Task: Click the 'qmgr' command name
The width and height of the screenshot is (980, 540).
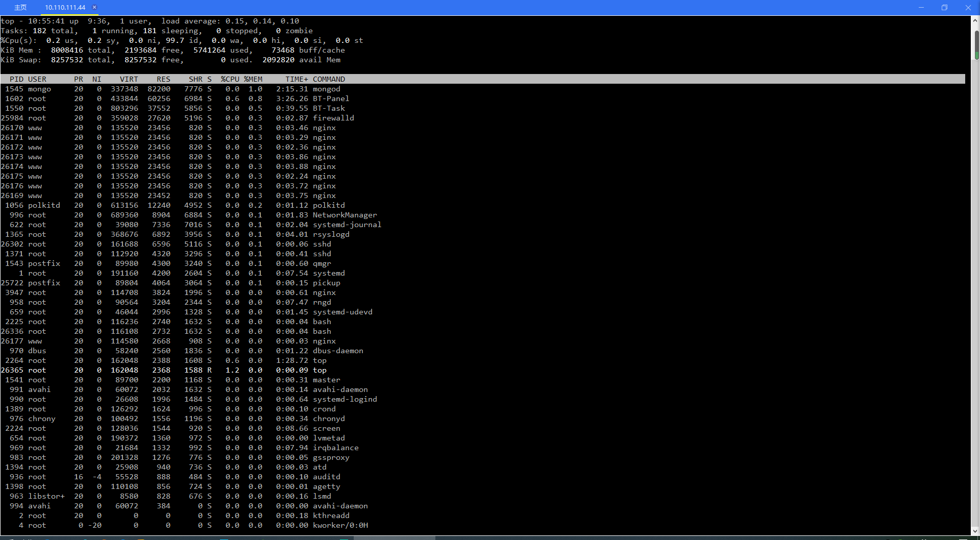Action: tap(322, 263)
